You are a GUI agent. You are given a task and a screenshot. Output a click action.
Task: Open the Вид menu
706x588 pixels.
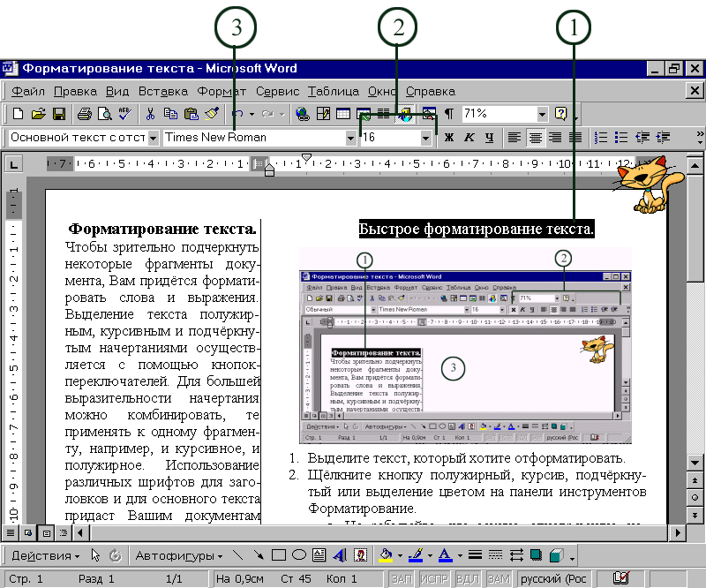pyautogui.click(x=117, y=92)
